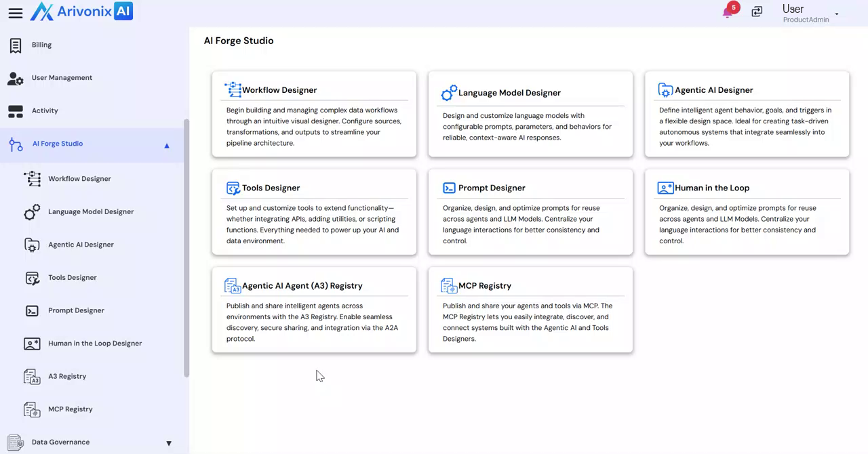Open the Language Model Designer card title

coord(509,93)
